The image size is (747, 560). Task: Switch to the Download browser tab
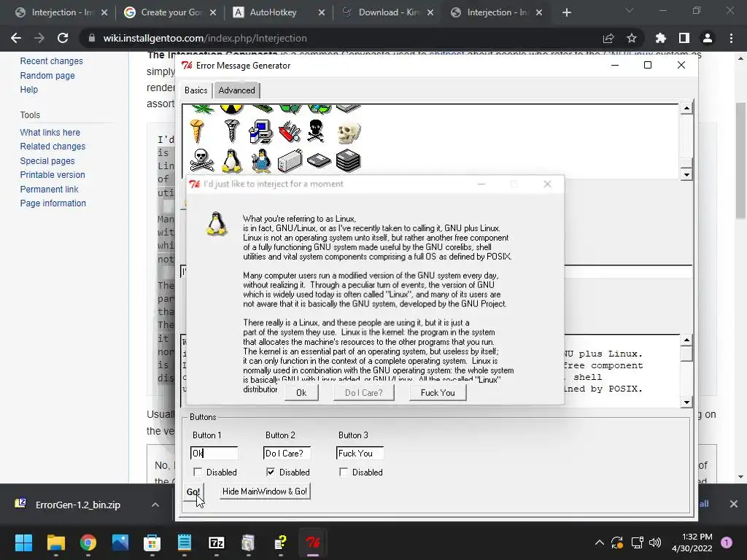click(x=387, y=12)
